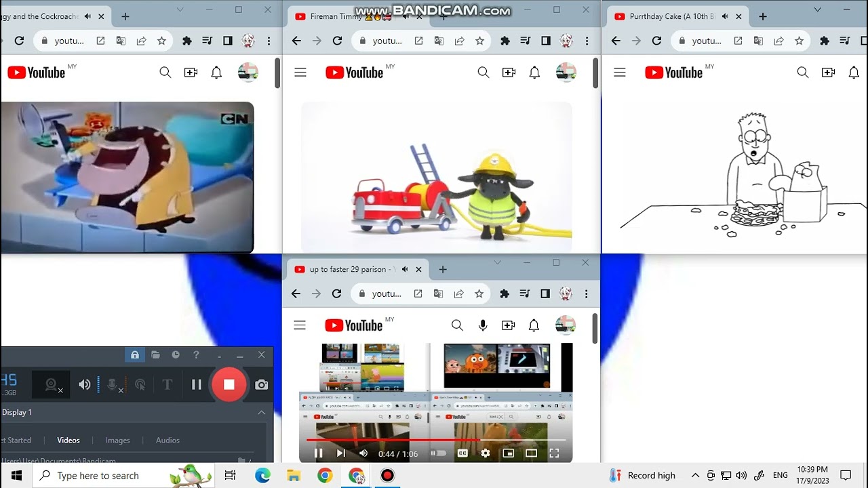868x488 pixels.
Task: Collapse the Display 1 section in Bandicam
Action: 261,412
